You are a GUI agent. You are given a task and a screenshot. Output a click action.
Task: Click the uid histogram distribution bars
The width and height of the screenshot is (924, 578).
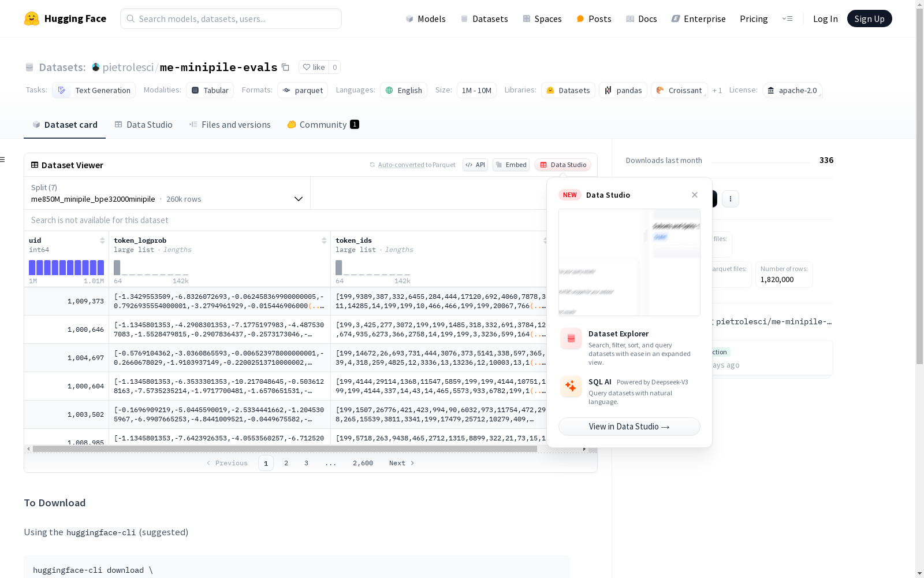66,267
